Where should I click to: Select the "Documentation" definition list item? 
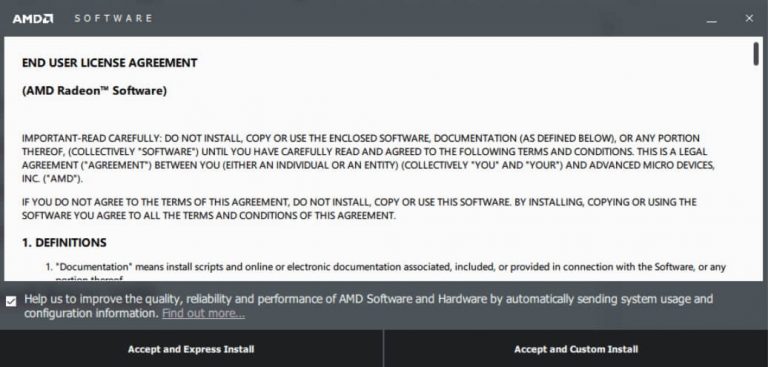[385, 272]
